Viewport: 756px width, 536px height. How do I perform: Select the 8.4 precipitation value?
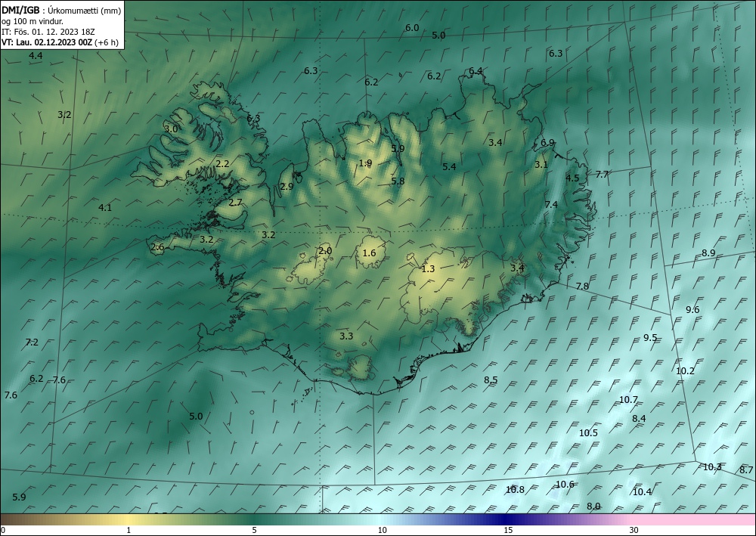(x=639, y=418)
